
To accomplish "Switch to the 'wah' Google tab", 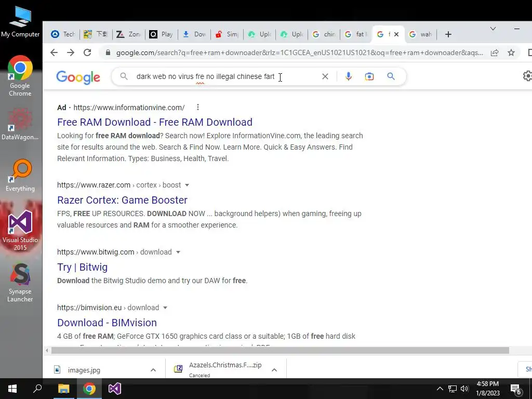I will pos(421,34).
